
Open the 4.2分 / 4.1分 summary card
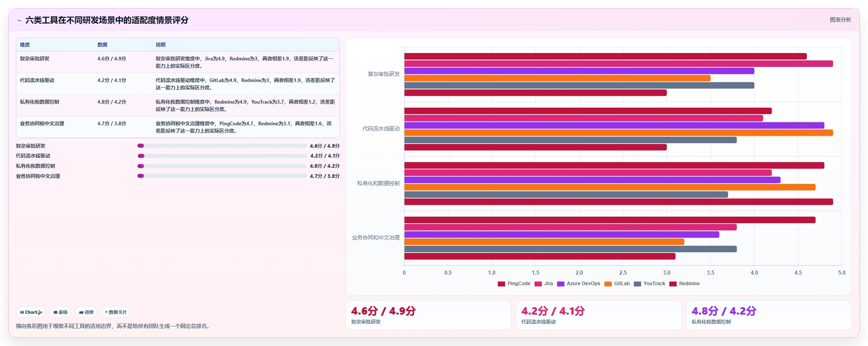tap(598, 315)
